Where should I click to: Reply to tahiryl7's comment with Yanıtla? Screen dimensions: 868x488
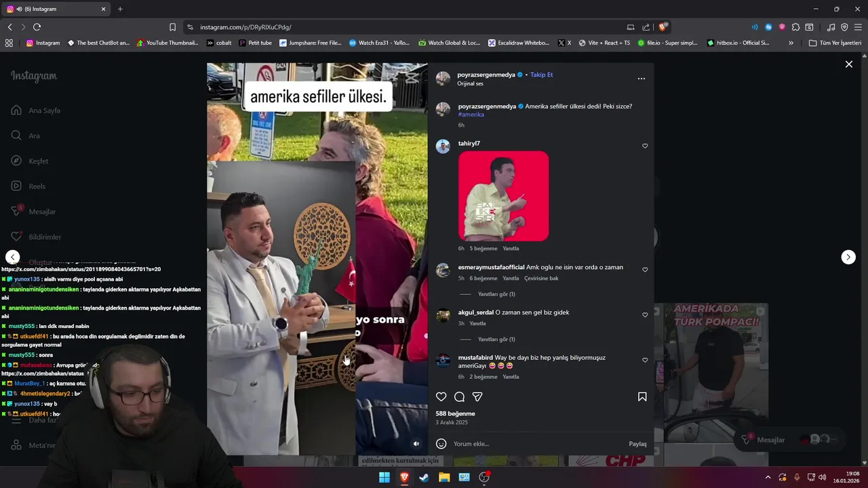[511, 249]
